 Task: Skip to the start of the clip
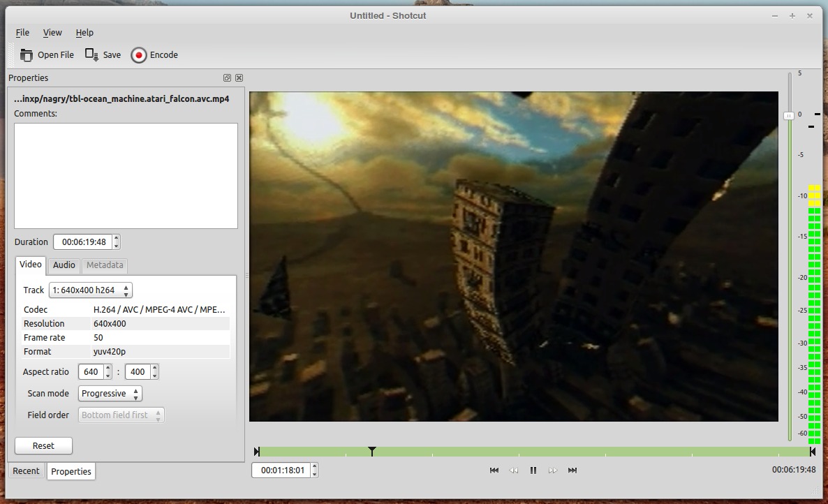494,470
